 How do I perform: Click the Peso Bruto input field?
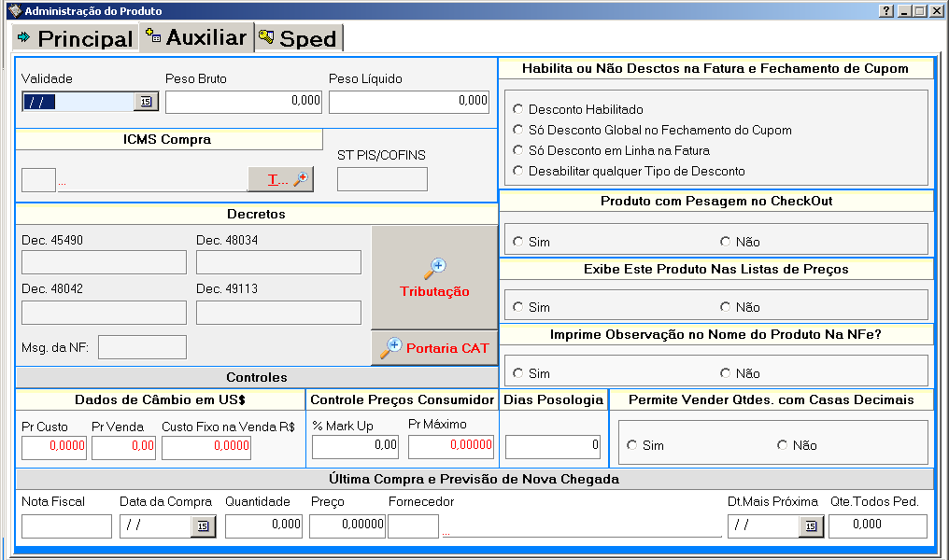tap(243, 102)
